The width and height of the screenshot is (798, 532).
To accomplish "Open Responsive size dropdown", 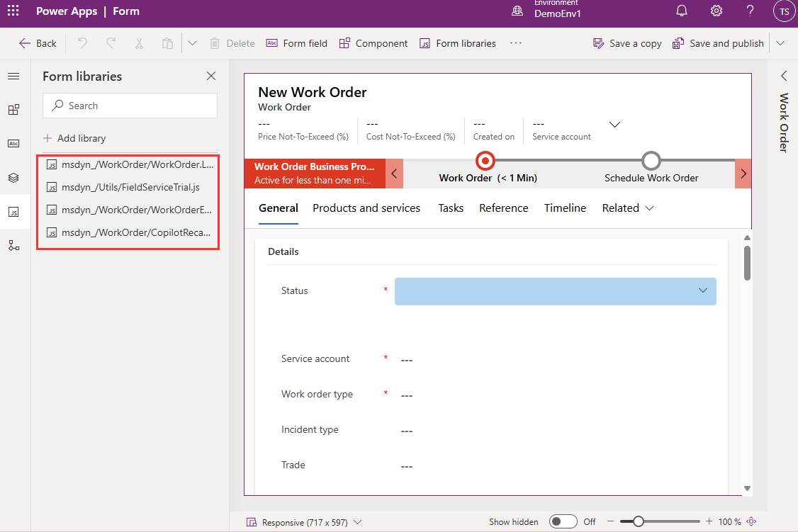I will (x=304, y=522).
